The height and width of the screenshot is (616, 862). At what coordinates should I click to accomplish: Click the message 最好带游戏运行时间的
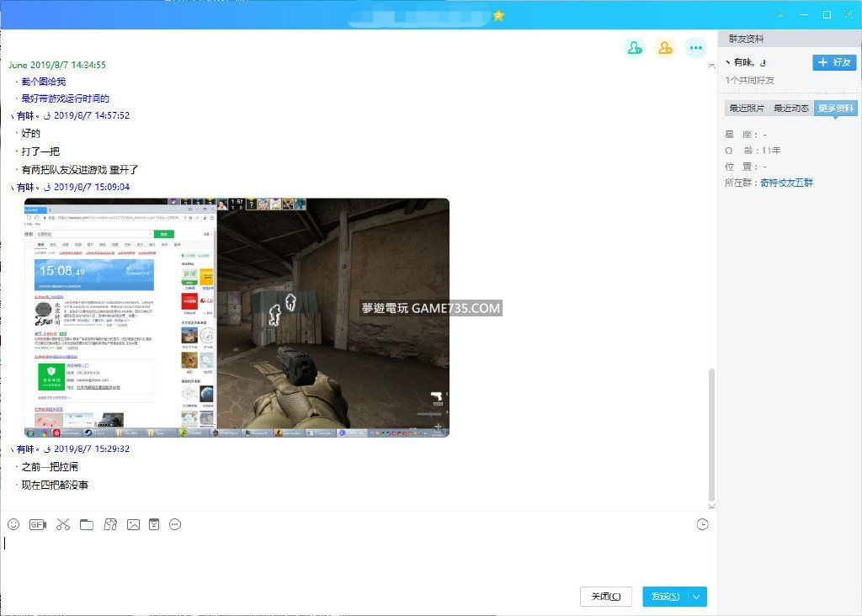(66, 99)
